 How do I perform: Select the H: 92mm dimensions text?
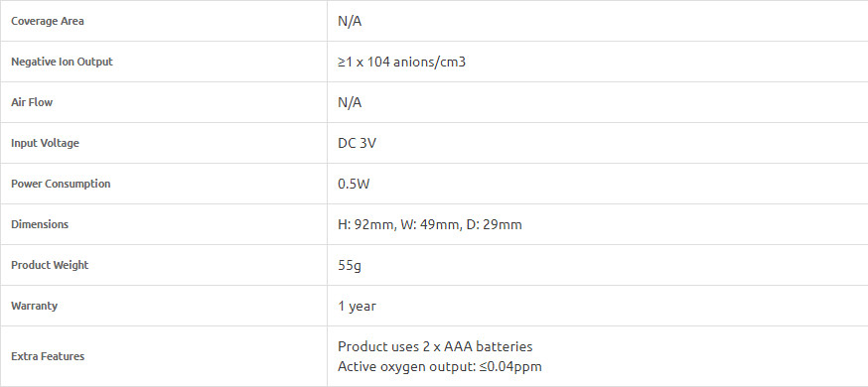click(366, 224)
